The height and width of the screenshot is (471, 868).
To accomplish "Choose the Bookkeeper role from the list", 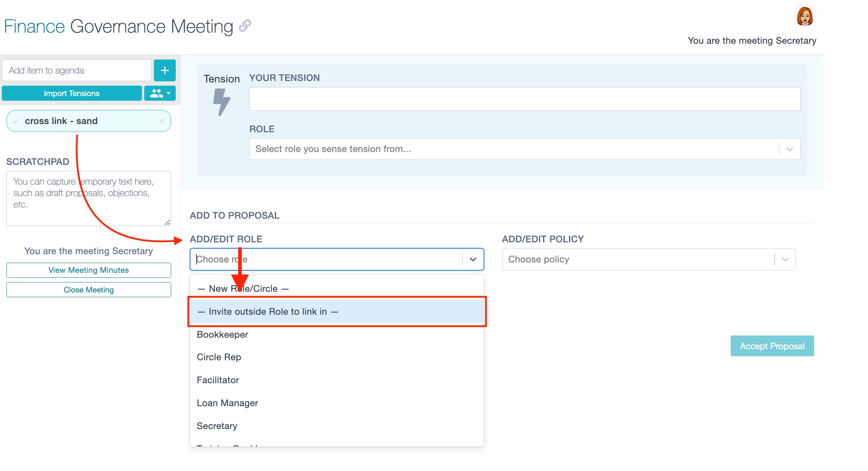I will tap(222, 334).
